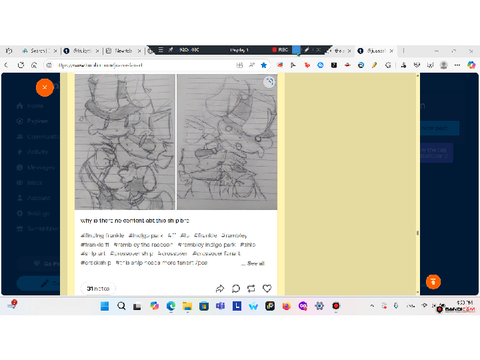This screenshot has width=480, height=360.
Task: Share the post via arrow icon
Action: point(220,289)
